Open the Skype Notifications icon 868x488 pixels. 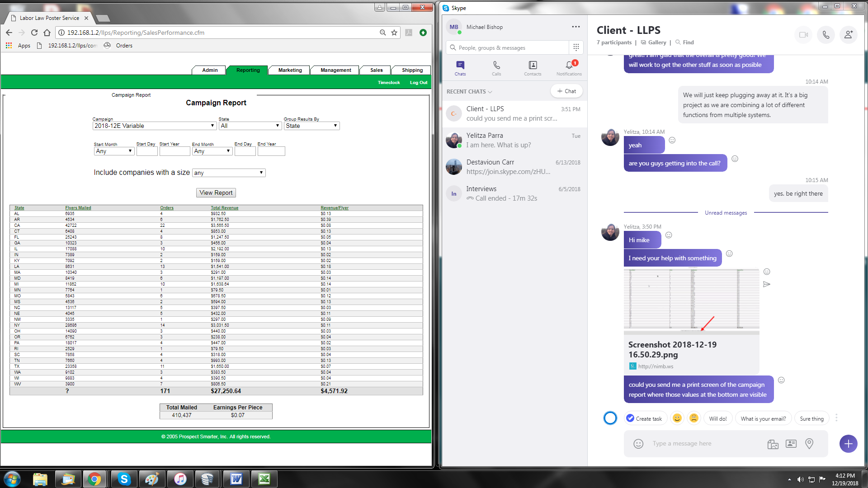pos(569,68)
